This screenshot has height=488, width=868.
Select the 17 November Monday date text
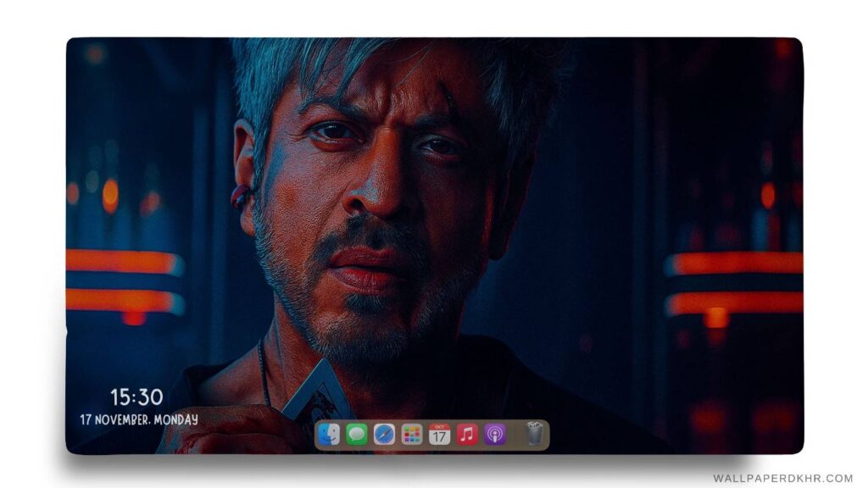[x=141, y=417]
